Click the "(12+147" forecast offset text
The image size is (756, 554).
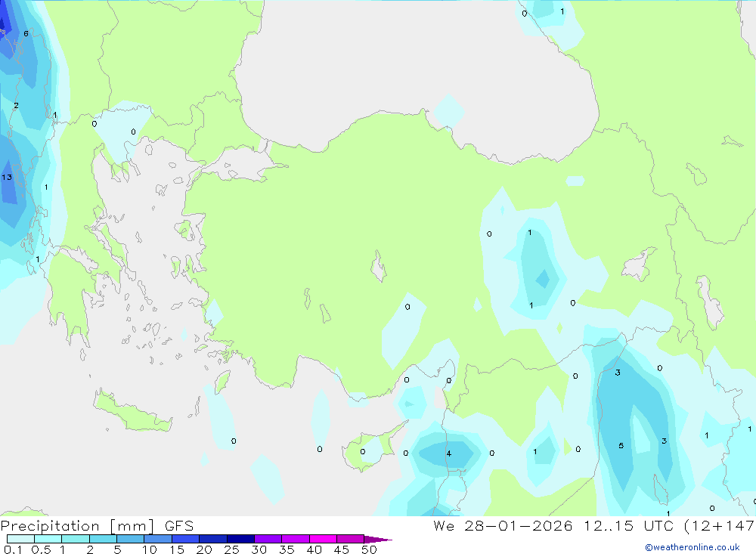(719, 526)
